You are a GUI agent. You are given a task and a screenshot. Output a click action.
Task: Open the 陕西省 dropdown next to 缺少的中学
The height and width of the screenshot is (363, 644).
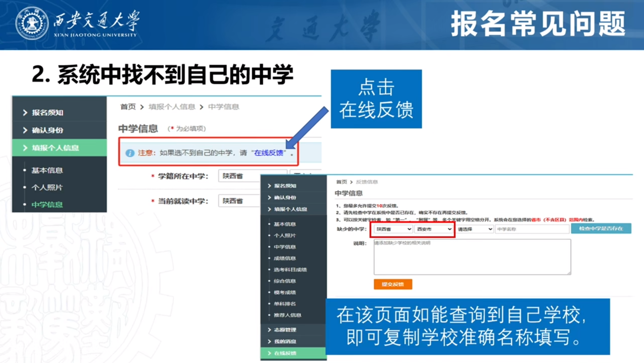click(393, 229)
